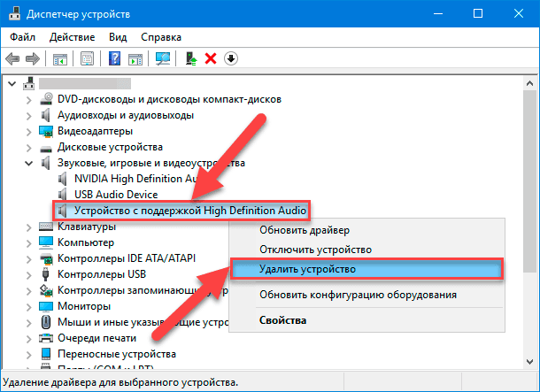
Task: Choose Отключить устройство from context menu
Action: [366, 250]
